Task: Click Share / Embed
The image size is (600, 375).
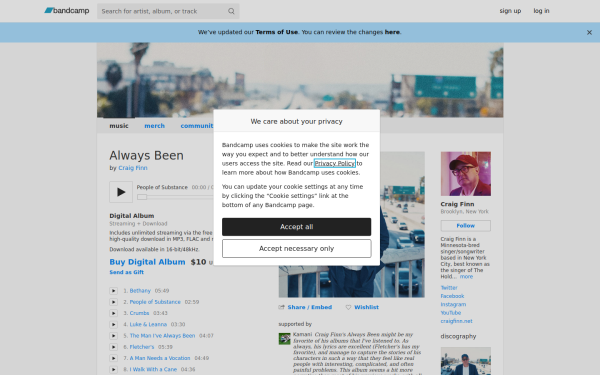Action: [310, 307]
